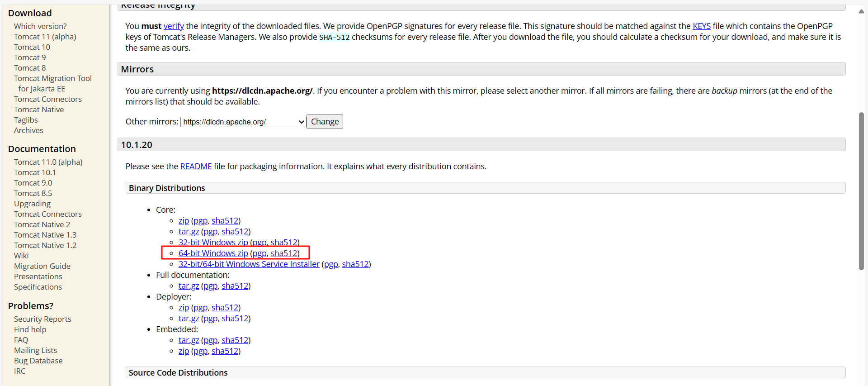The height and width of the screenshot is (386, 868).
Task: Click the scrollbar up arrow
Action: (x=861, y=11)
